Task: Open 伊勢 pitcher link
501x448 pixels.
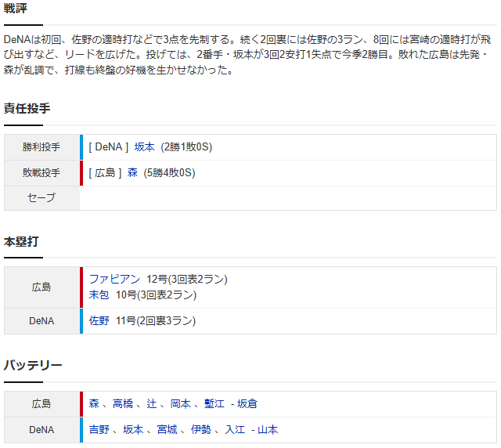Action: click(x=200, y=429)
